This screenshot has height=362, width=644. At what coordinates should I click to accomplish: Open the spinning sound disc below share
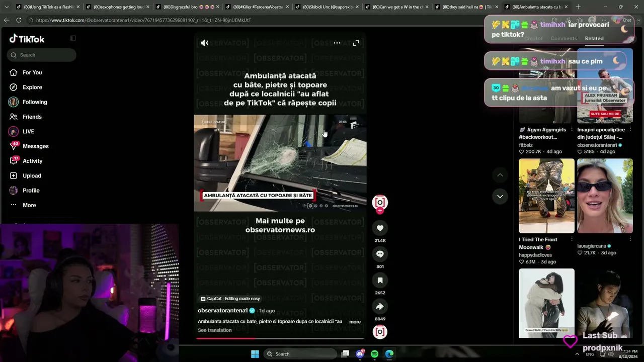[x=380, y=332]
